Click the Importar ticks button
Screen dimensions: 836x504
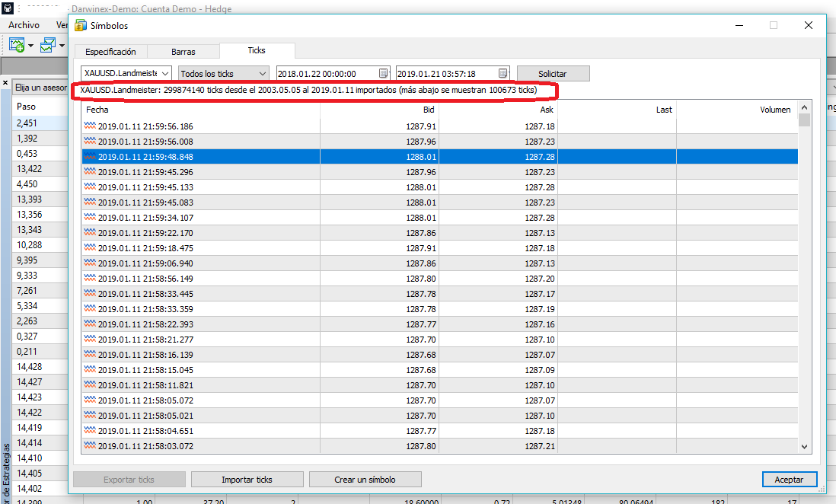click(x=247, y=480)
